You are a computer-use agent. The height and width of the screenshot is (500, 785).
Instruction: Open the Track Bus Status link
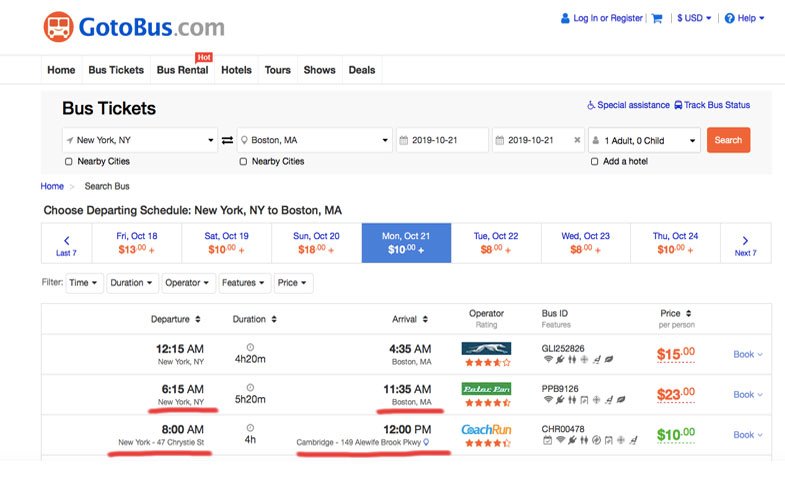click(711, 105)
